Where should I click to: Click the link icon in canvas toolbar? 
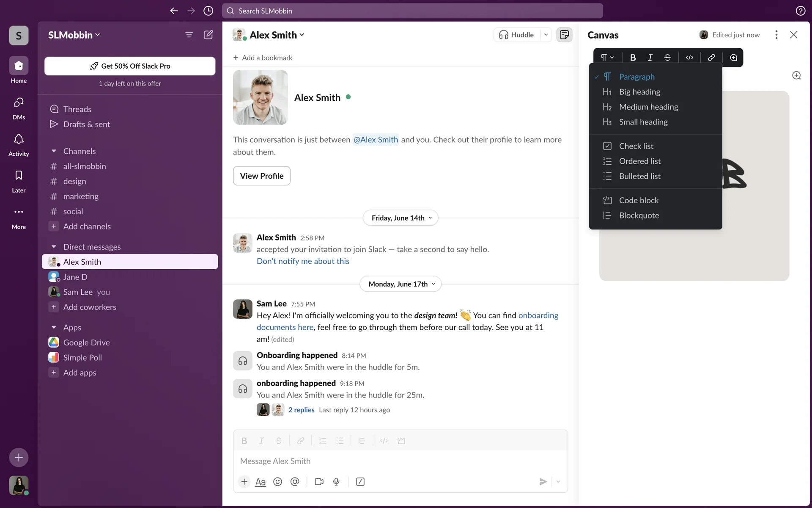[x=711, y=58]
